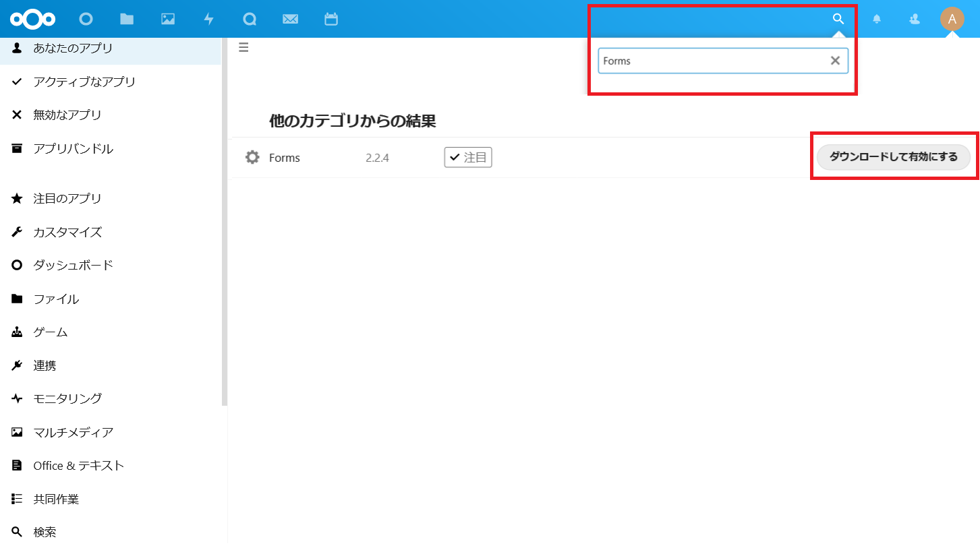Open あなたのアプリ category
The width and height of the screenshot is (980, 550).
(111, 49)
